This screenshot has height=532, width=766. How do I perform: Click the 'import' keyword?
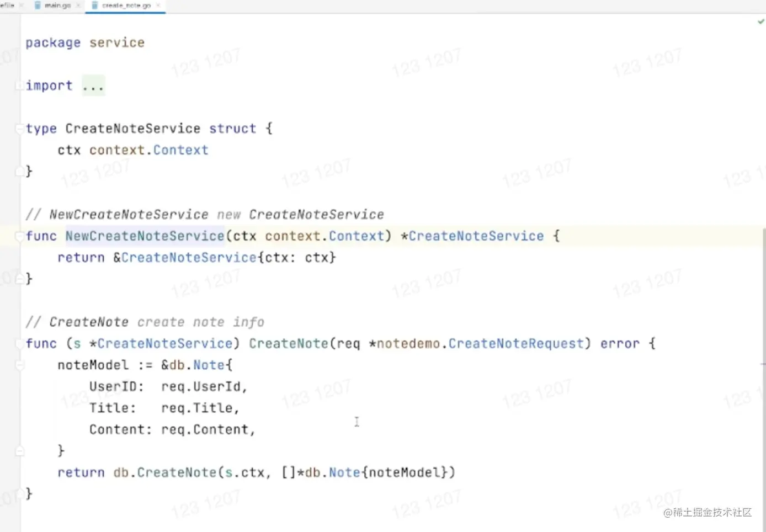point(49,86)
